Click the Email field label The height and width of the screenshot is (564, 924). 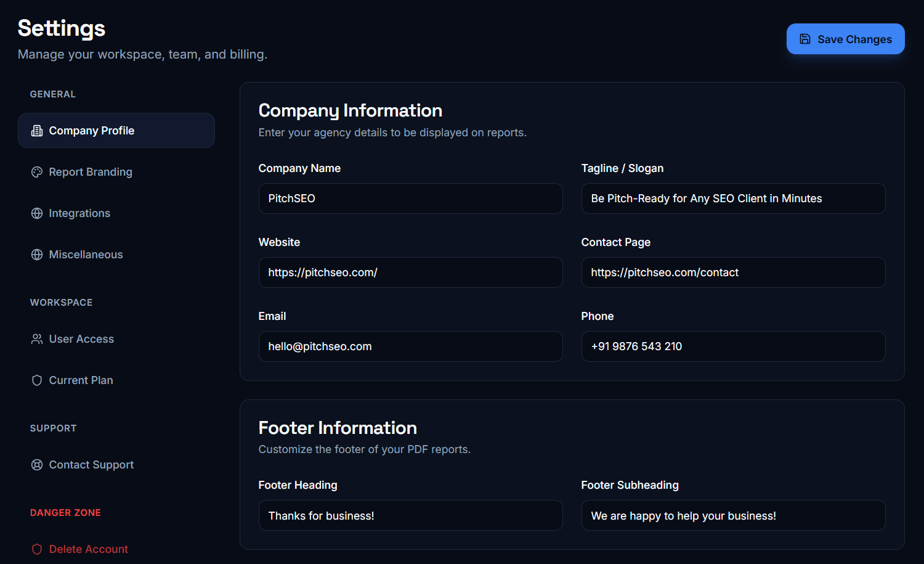pyautogui.click(x=272, y=316)
